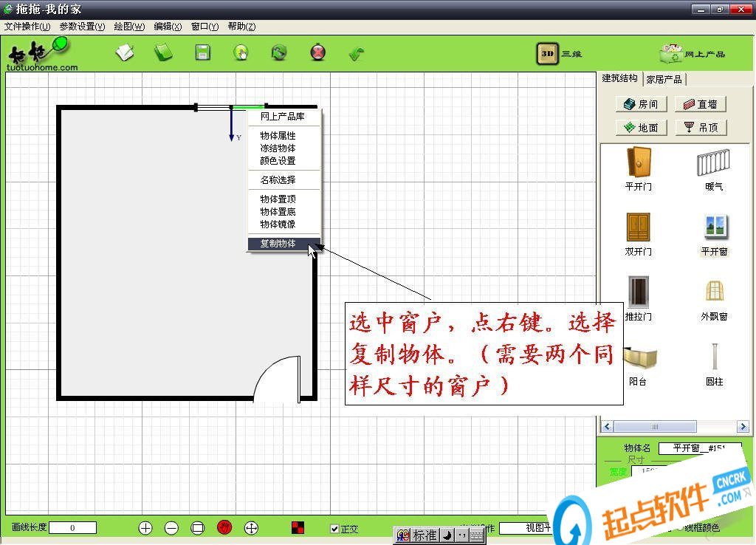Viewport: 756px width, 545px height.
Task: Click the four-arrow move view icon
Action: coord(251,528)
